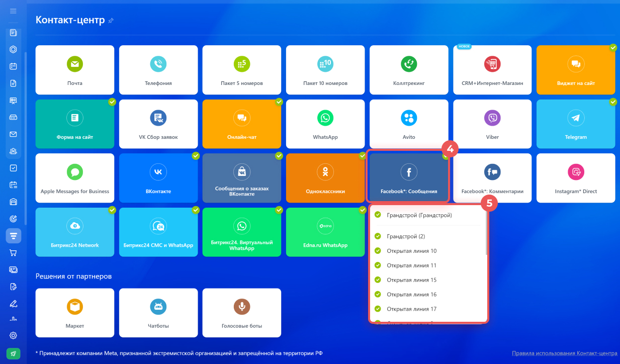Click the Решения от партнеров heading
620x364 pixels.
(x=73, y=277)
